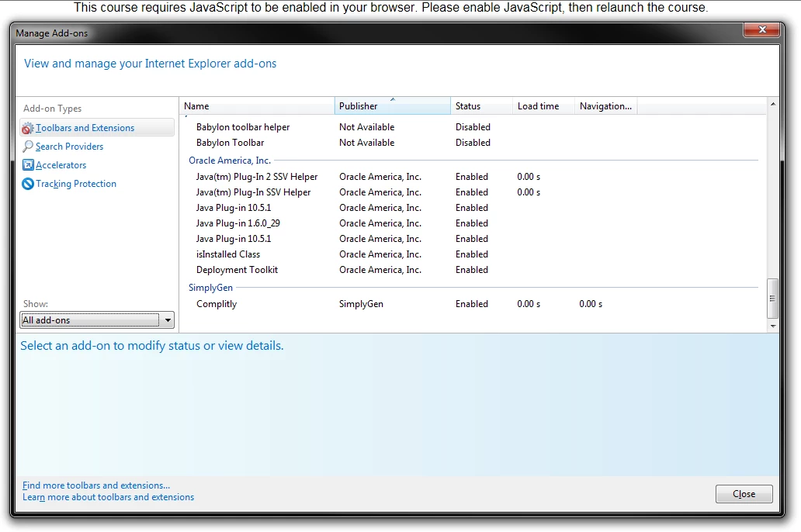801x532 pixels.
Task: Sort the list by Load time column
Action: [543, 106]
